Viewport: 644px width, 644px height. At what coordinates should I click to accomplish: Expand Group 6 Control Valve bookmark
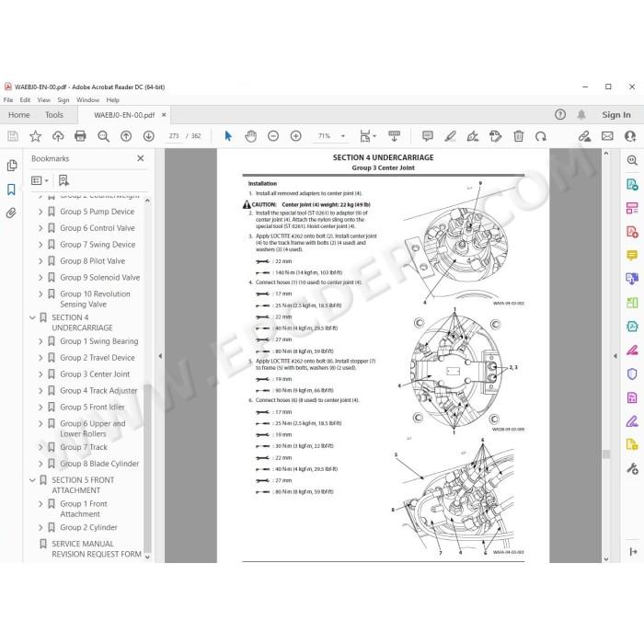pyautogui.click(x=40, y=228)
